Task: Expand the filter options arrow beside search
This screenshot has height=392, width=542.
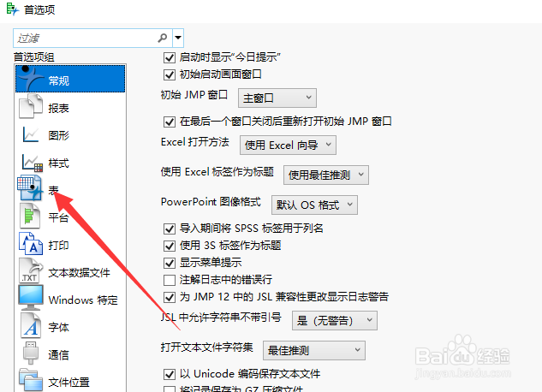Action: pos(178,38)
